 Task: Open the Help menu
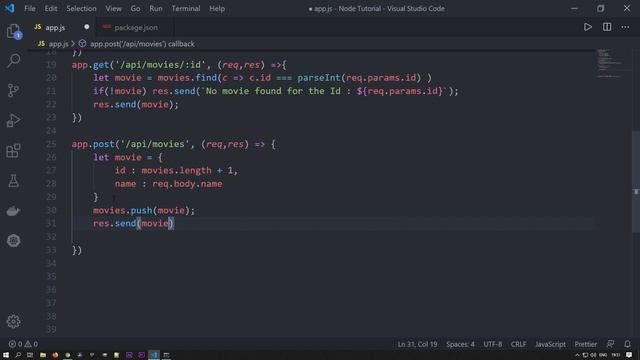click(x=217, y=9)
